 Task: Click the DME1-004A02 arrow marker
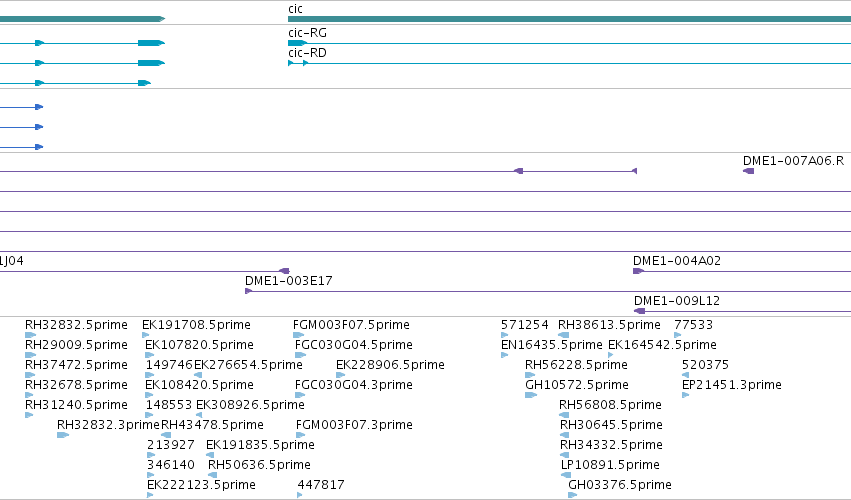[638, 271]
